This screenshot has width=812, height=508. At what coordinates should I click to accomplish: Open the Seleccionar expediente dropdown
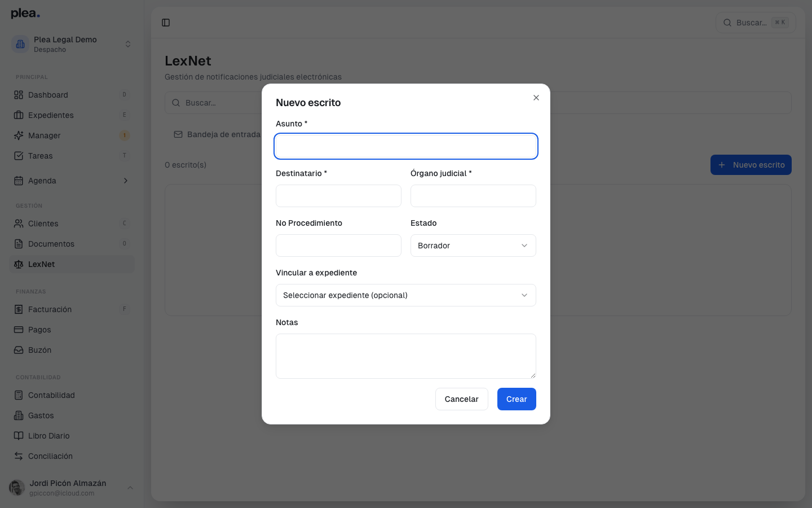click(x=406, y=295)
